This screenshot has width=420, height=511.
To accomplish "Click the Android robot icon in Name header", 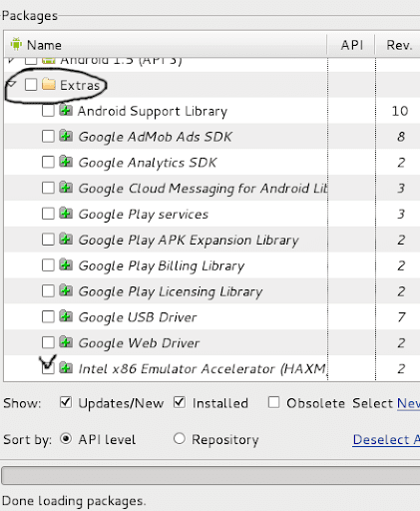I will (16, 44).
